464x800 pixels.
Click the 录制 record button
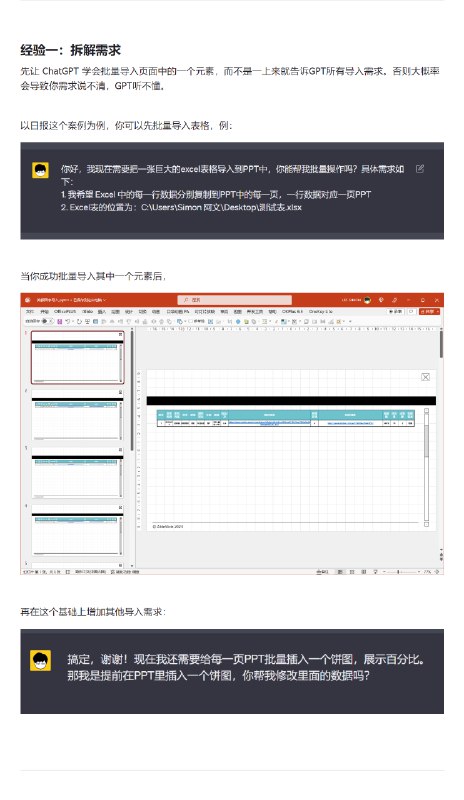click(x=395, y=311)
